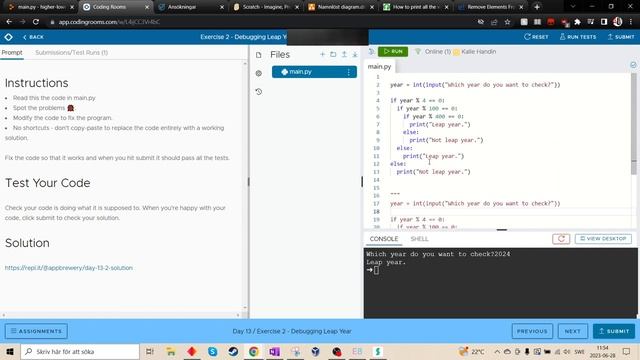Click the green RUN button
The width and height of the screenshot is (640, 360).
click(x=393, y=51)
